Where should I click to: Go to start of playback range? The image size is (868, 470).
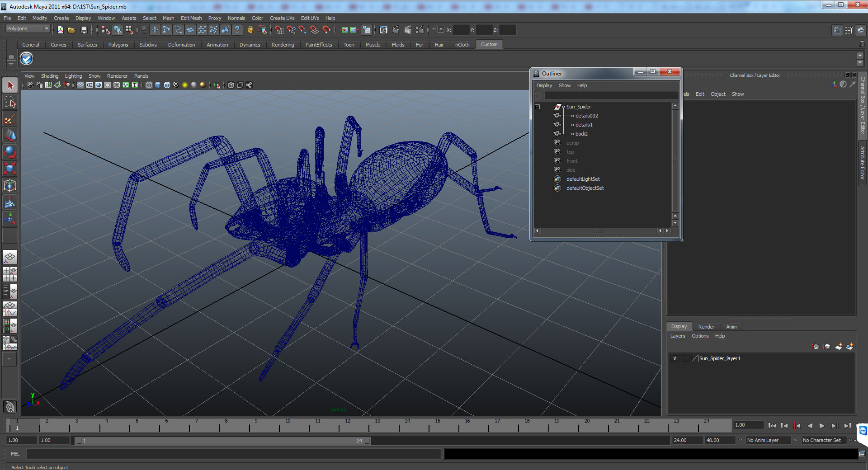click(x=772, y=426)
